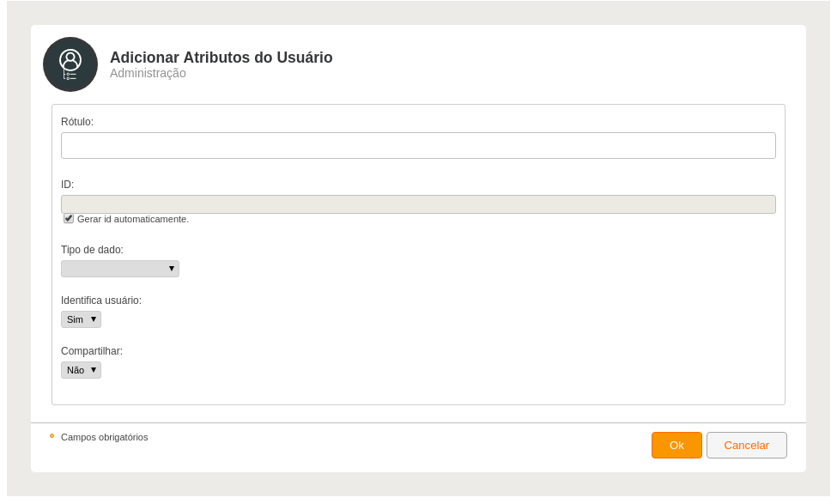Screen dimensions: 837x504
Task: Open the Compartilhar 'Não' dropdown
Action: [82, 370]
